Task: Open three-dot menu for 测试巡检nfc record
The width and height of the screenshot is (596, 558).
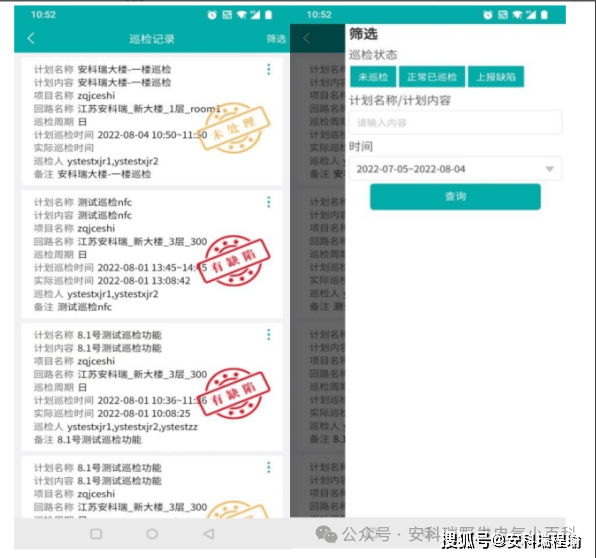Action: 269,202
